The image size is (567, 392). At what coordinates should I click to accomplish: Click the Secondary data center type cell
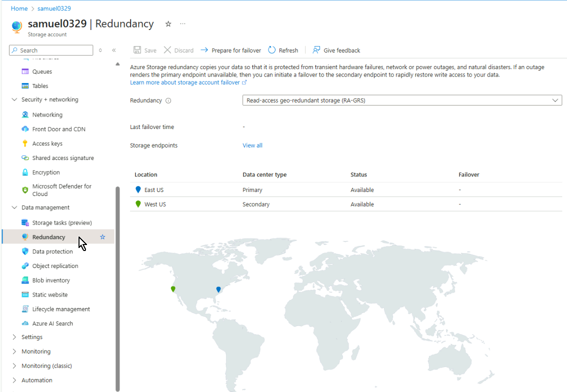tap(256, 204)
